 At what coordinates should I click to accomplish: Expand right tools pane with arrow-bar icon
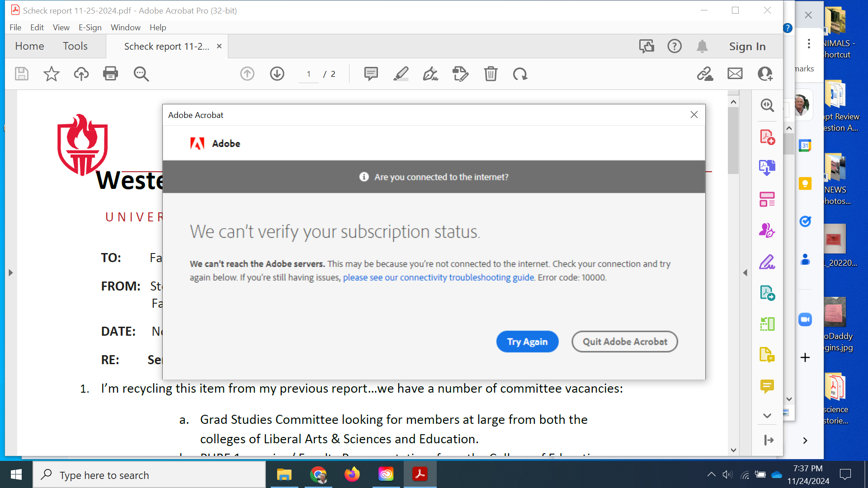coord(768,440)
